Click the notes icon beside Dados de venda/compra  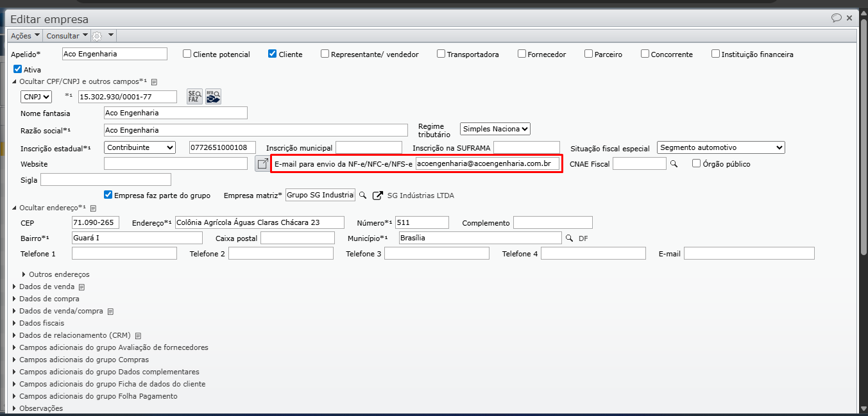[x=110, y=312]
